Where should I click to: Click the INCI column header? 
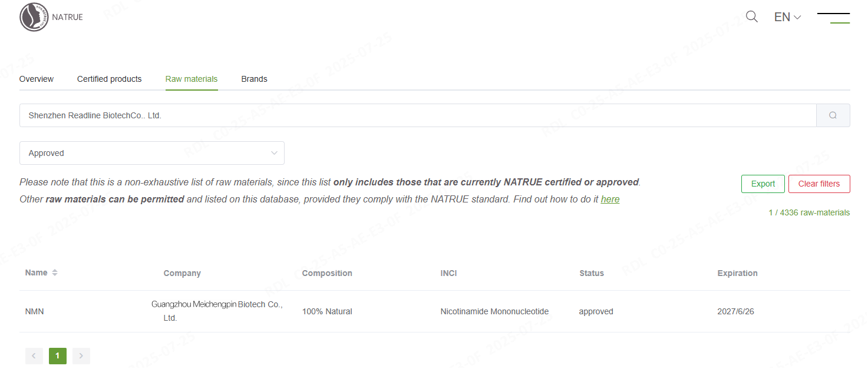pos(448,273)
